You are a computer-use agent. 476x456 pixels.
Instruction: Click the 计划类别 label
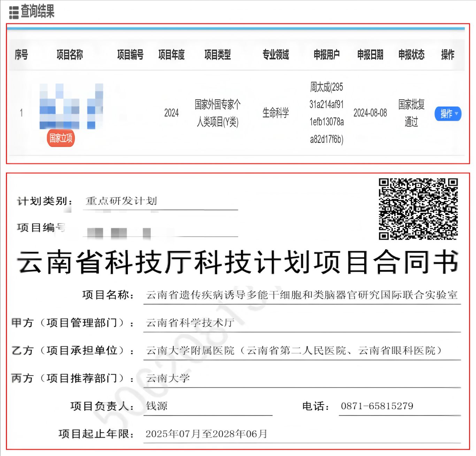[x=45, y=201]
